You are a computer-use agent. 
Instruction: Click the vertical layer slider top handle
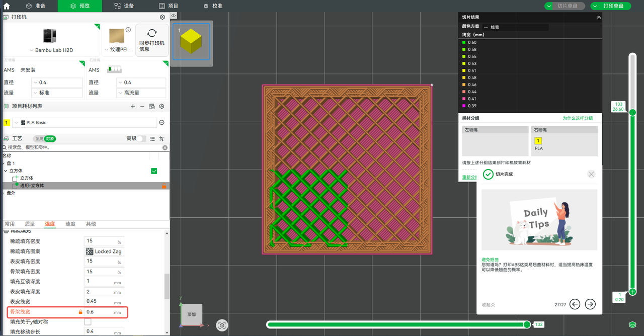pos(632,113)
